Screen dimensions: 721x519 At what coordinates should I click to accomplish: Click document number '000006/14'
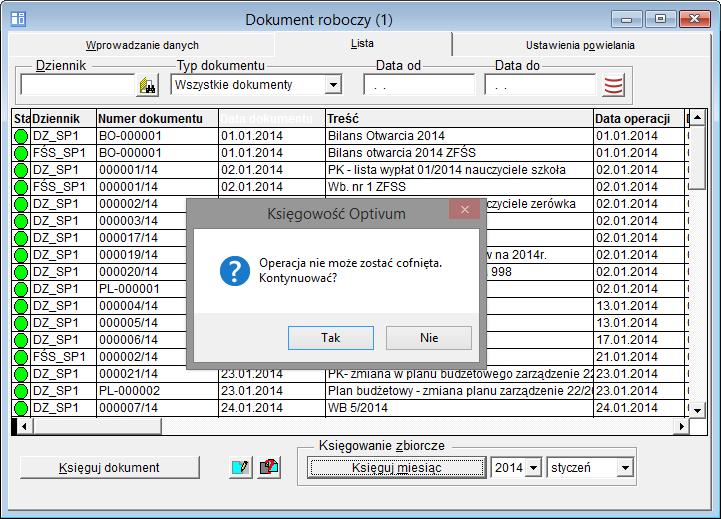[x=128, y=340]
